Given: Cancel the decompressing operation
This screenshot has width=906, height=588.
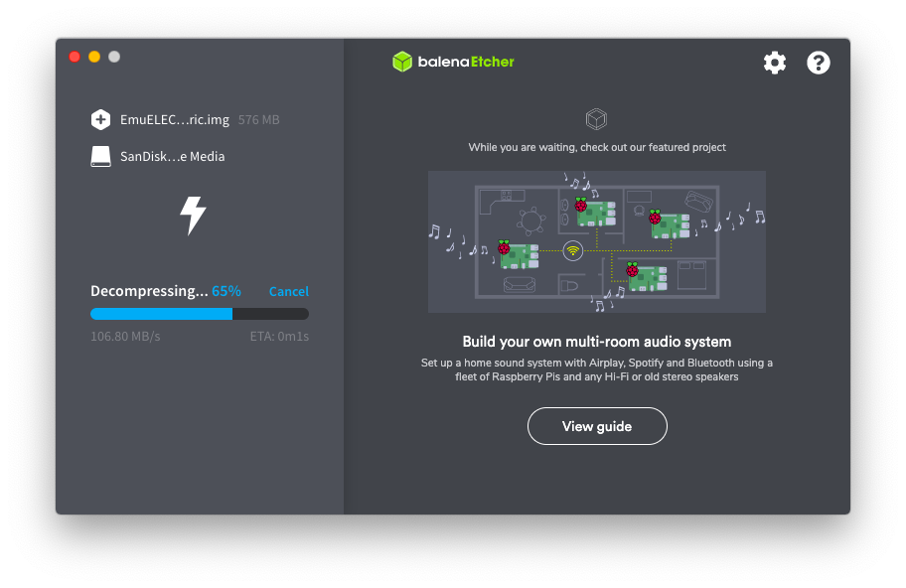Looking at the screenshot, I should pos(289,292).
